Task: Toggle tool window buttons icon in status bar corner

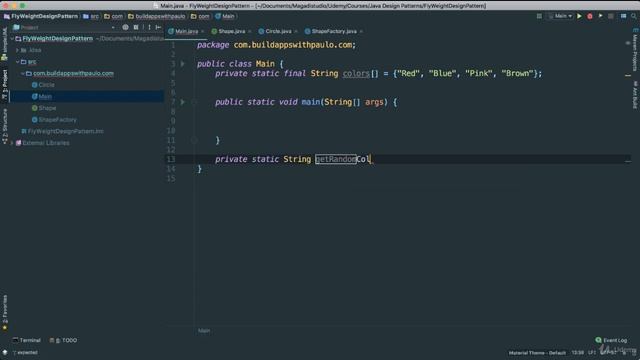Action: [x=5, y=353]
